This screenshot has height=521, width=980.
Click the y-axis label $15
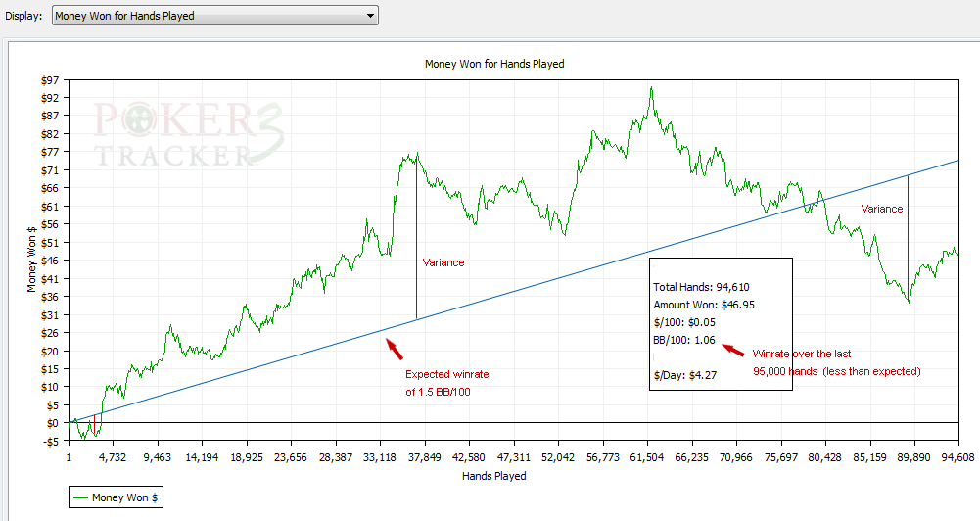pos(50,369)
